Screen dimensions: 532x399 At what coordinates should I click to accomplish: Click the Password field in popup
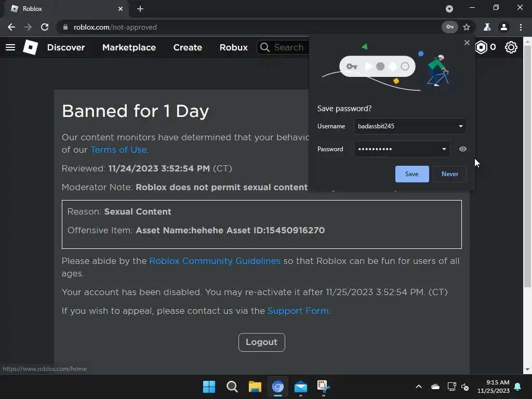pos(402,149)
